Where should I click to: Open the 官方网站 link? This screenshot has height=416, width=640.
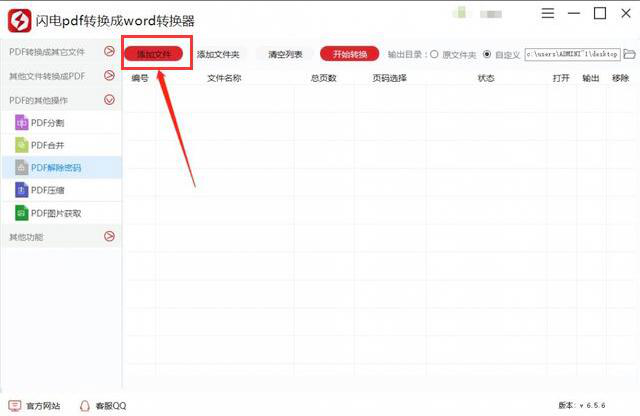[x=43, y=406]
